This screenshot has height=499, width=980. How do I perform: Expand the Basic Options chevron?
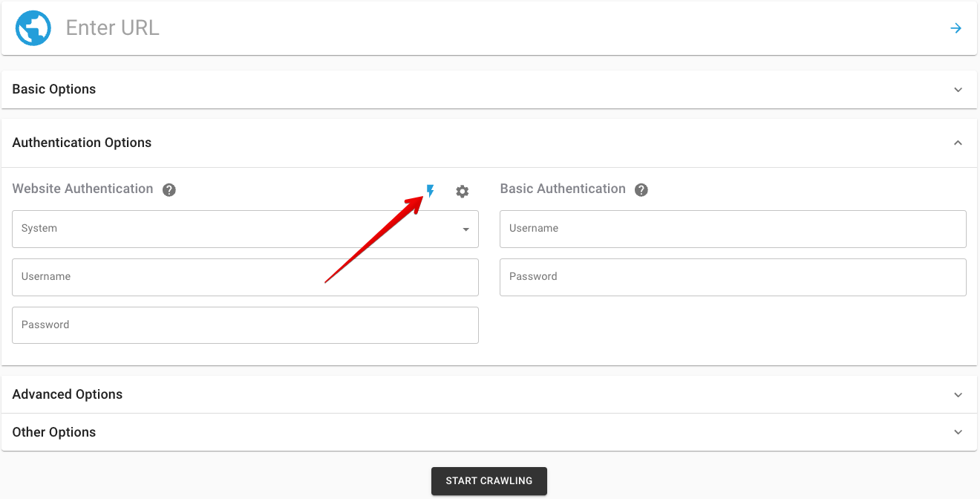(958, 90)
